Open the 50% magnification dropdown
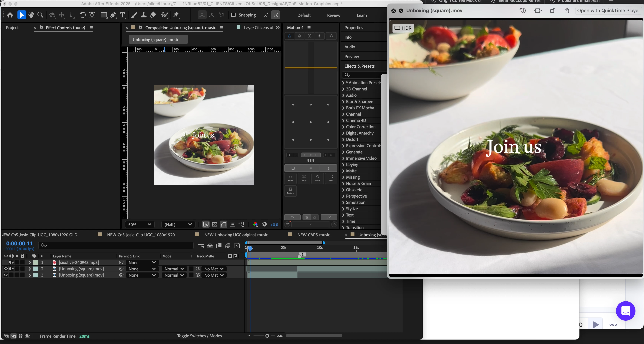 139,224
